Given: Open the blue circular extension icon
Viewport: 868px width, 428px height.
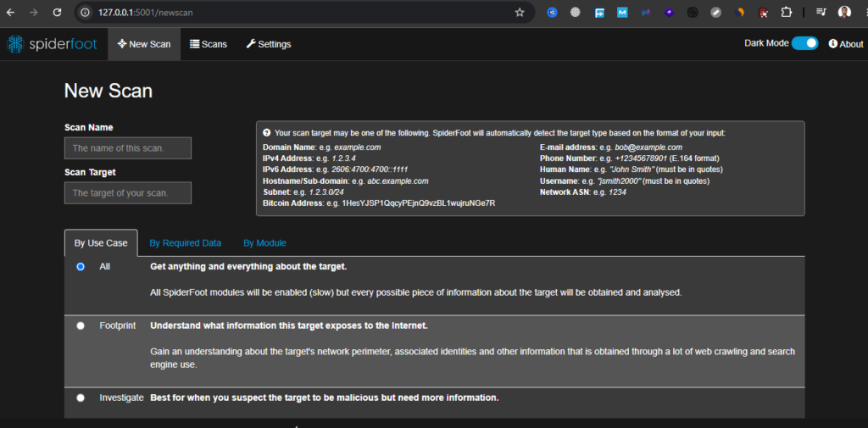Looking at the screenshot, I should tap(552, 12).
